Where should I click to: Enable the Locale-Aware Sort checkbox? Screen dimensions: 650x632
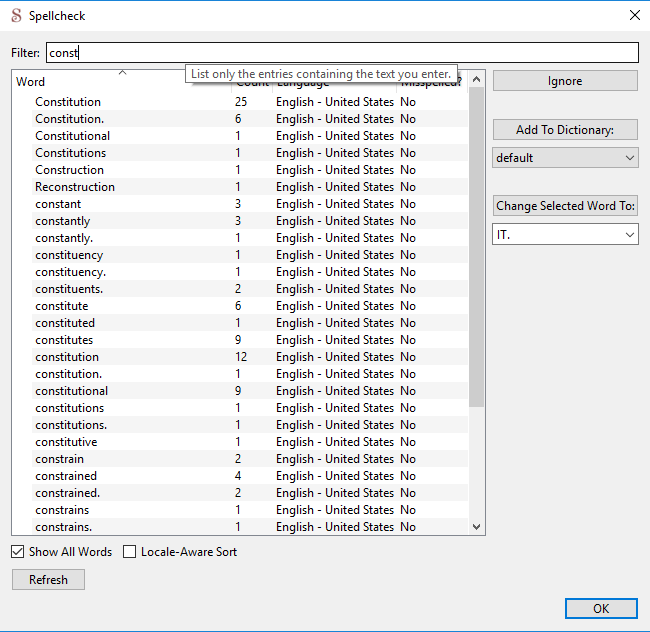click(x=131, y=552)
